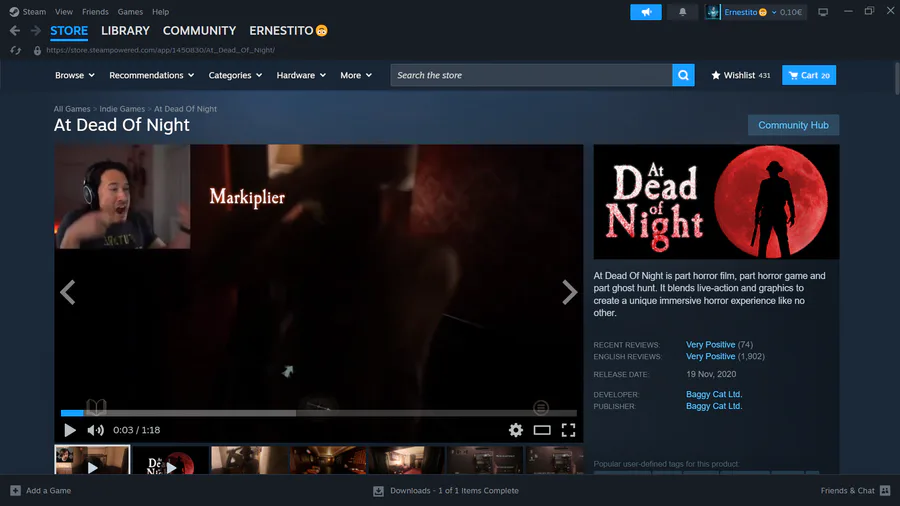
Task: Open the Help menu
Action: coord(161,11)
